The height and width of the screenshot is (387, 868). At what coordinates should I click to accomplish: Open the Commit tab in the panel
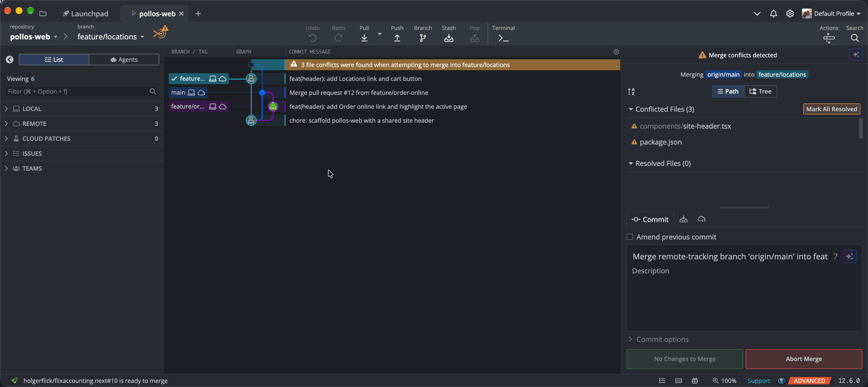650,219
